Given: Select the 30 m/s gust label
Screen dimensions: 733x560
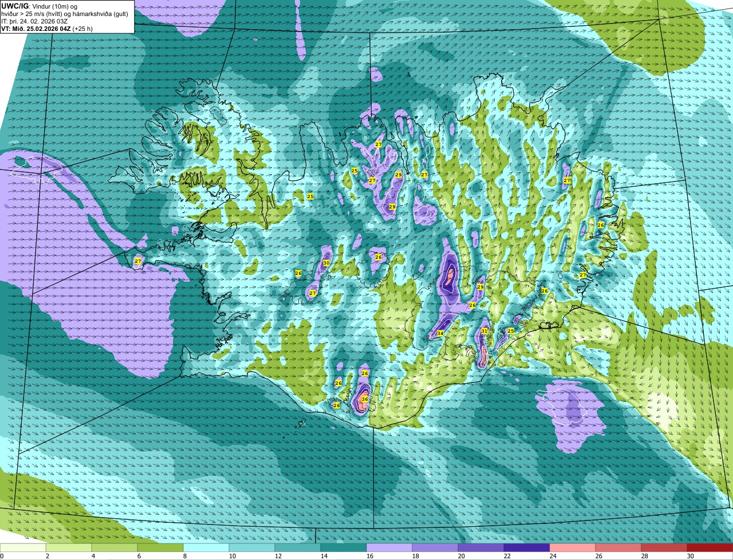Looking at the screenshot, I should click(x=326, y=263).
